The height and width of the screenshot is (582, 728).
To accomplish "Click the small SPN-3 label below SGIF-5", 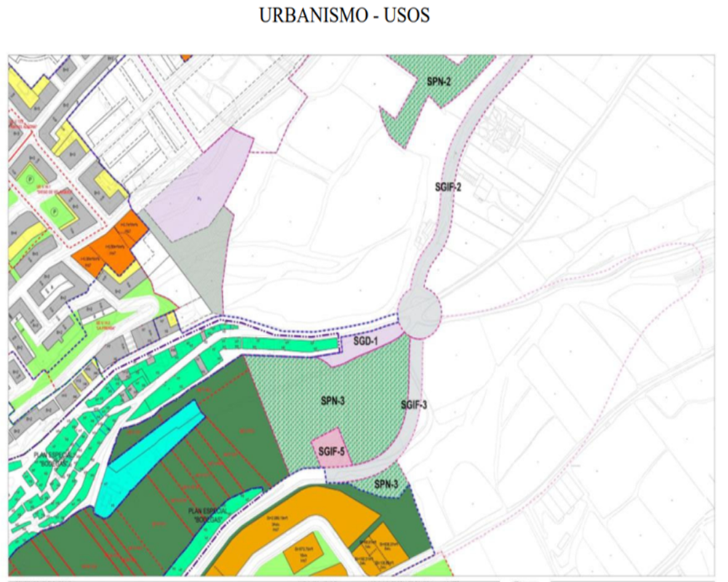I will (x=387, y=485).
